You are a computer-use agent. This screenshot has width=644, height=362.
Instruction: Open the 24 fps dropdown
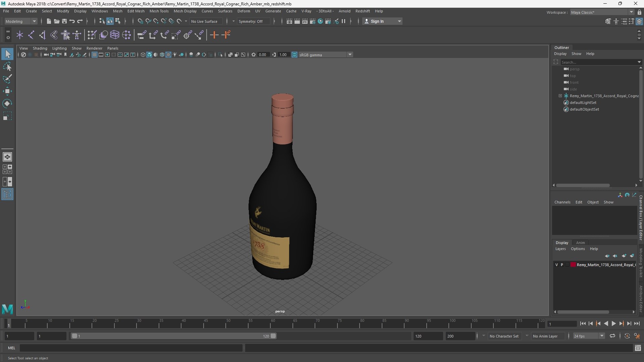tap(589, 336)
